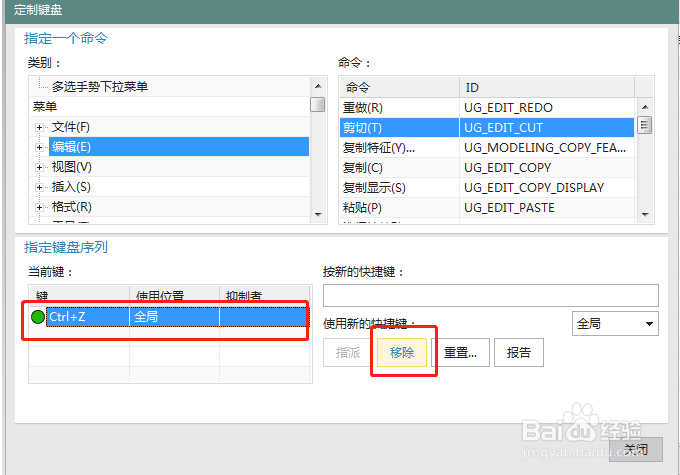Click the 报告 button
Viewport: 680px width, 475px height.
point(519,353)
